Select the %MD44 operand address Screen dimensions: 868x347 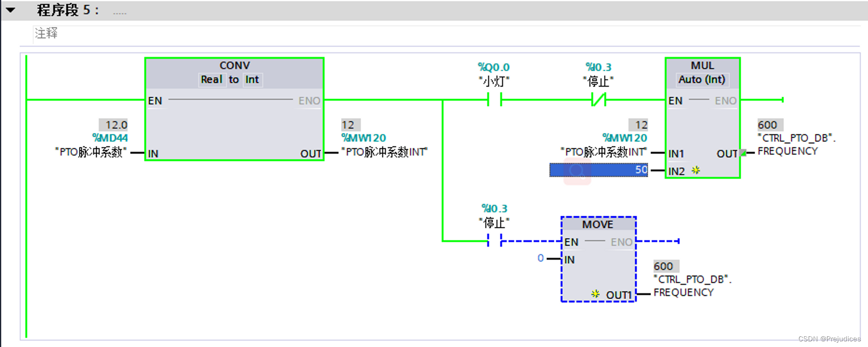click(110, 138)
